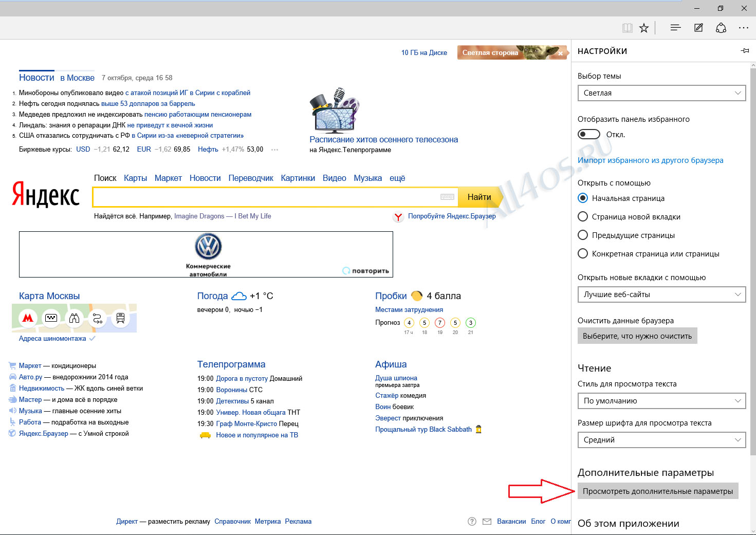The height and width of the screenshot is (535, 756).
Task: Open Душа шпиона in Афиша
Action: point(396,378)
